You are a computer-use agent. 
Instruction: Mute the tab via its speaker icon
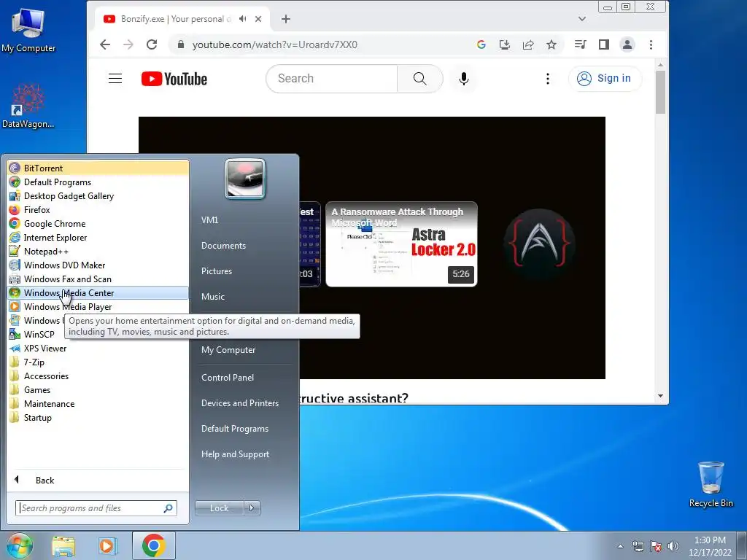[243, 19]
